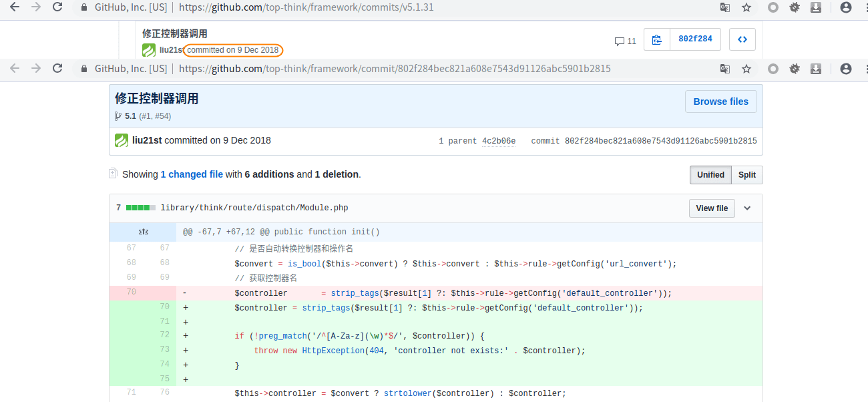Click grey circle extension in commit/802f284bec toolbar
This screenshot has width=868, height=402.
click(773, 69)
